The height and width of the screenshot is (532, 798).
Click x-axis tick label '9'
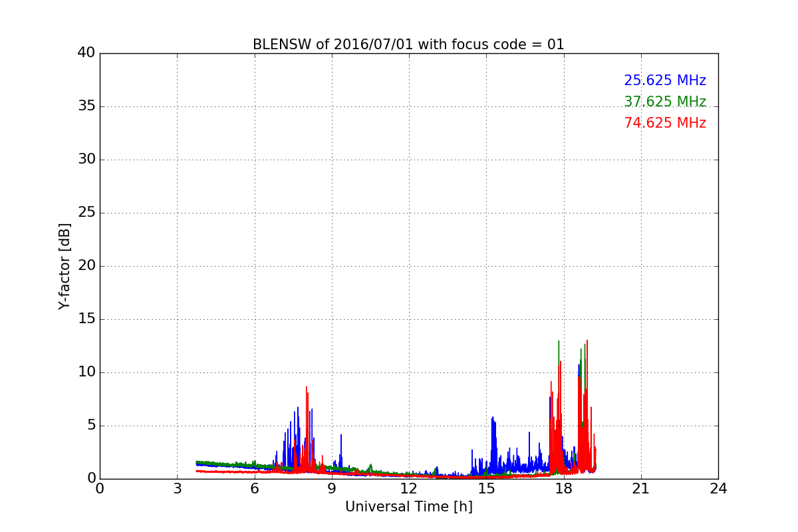pyautogui.click(x=332, y=489)
